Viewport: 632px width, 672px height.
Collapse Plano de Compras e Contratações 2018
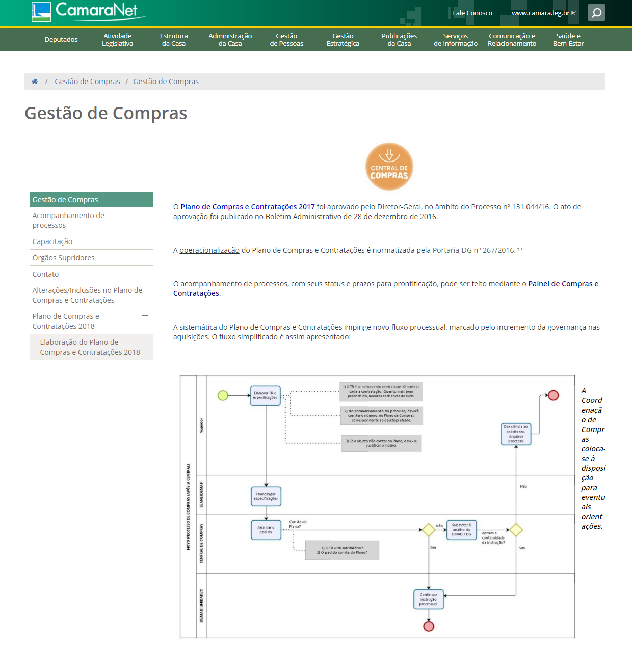pyautogui.click(x=145, y=316)
